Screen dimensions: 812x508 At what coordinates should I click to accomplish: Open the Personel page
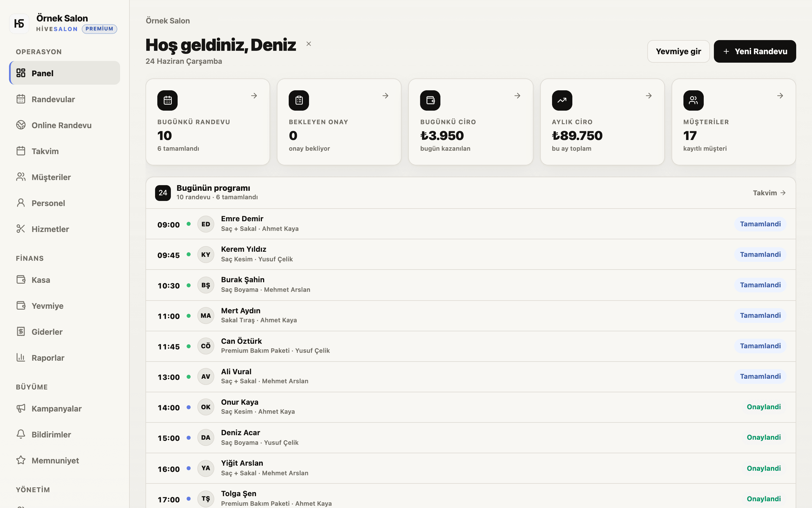(x=64, y=203)
